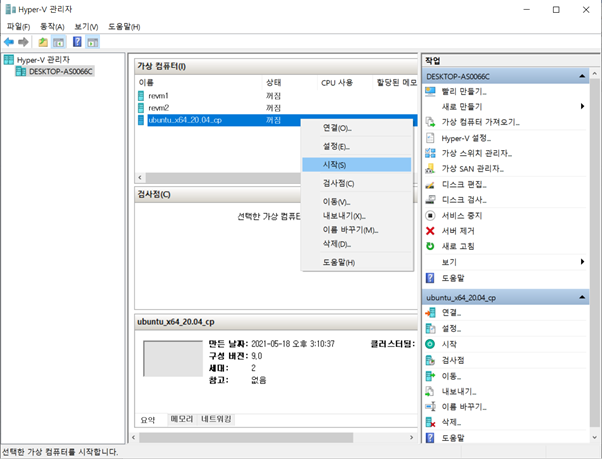
Task: Open the 도움말(H) menu in menu bar
Action: (x=124, y=26)
